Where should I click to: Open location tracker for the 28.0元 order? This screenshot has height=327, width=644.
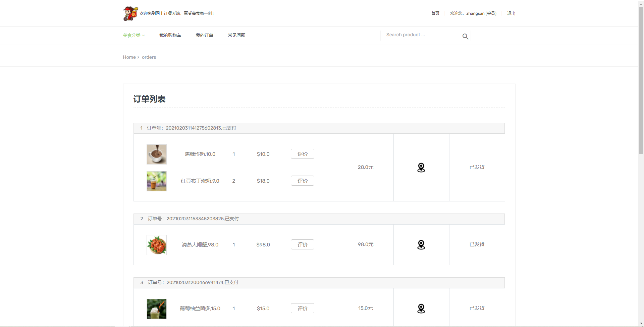pyautogui.click(x=421, y=167)
